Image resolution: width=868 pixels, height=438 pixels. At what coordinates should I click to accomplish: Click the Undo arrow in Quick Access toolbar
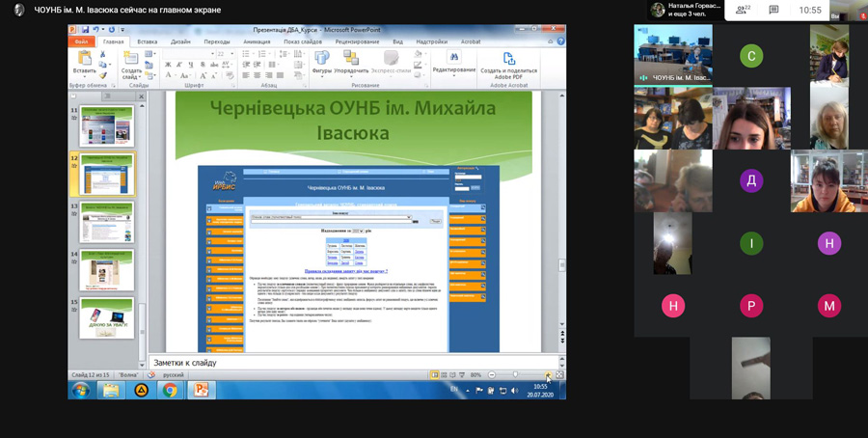point(95,29)
